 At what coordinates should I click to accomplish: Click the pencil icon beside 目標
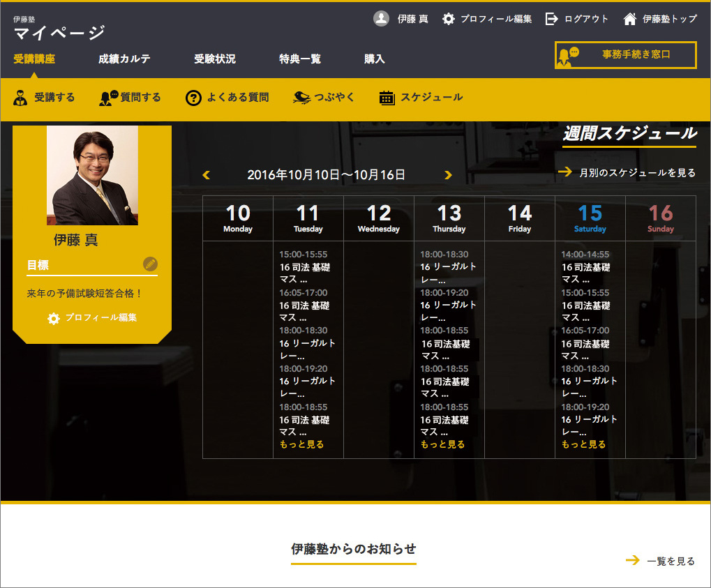150,264
